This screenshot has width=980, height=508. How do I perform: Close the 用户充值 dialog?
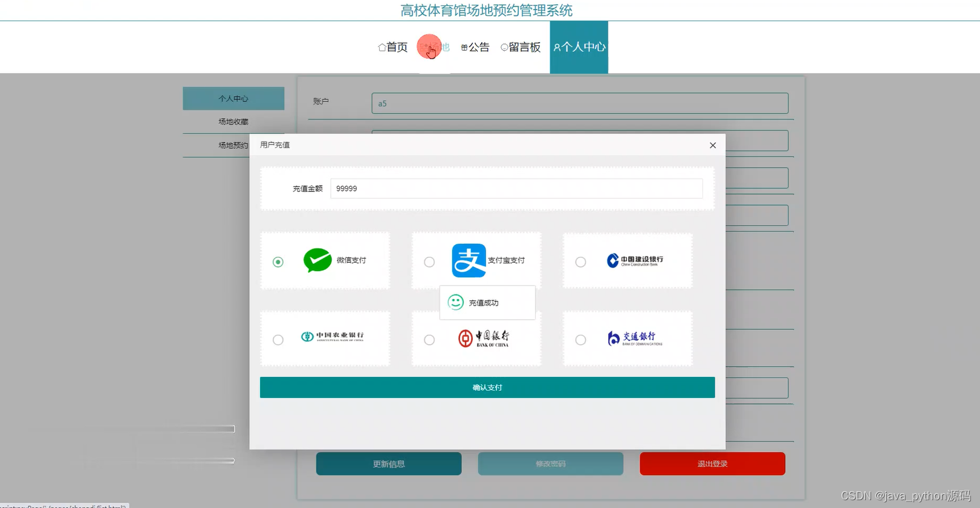[713, 145]
